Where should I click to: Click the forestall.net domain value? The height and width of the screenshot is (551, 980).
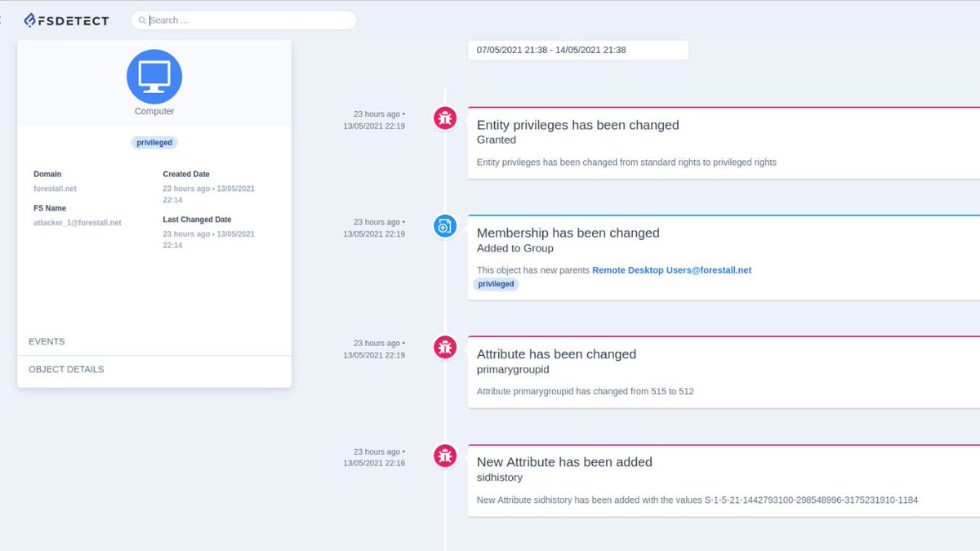(55, 189)
